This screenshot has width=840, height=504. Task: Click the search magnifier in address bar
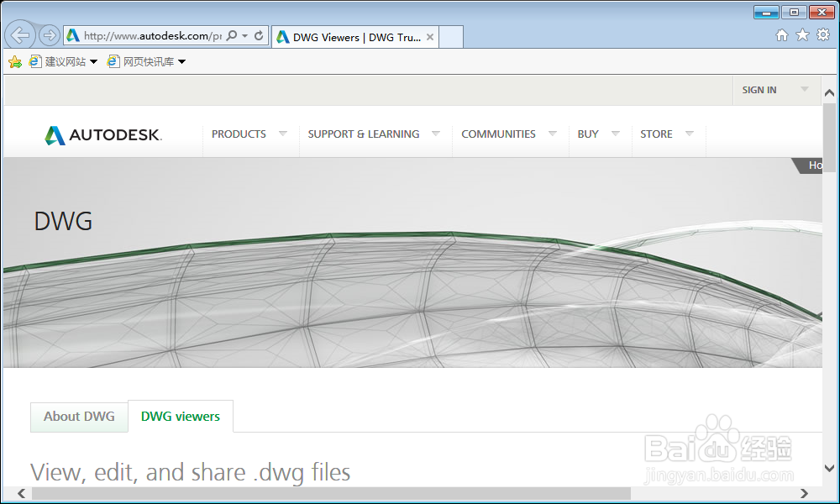coord(232,35)
